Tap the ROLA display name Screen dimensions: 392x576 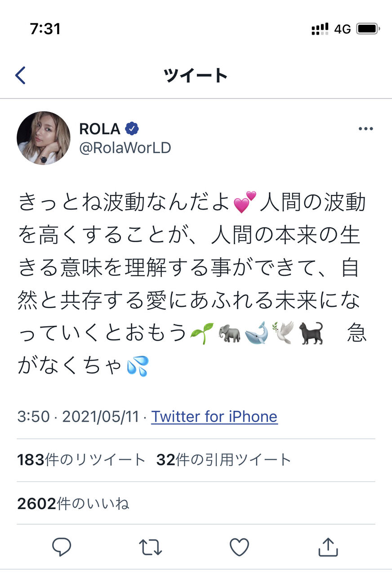pos(100,129)
